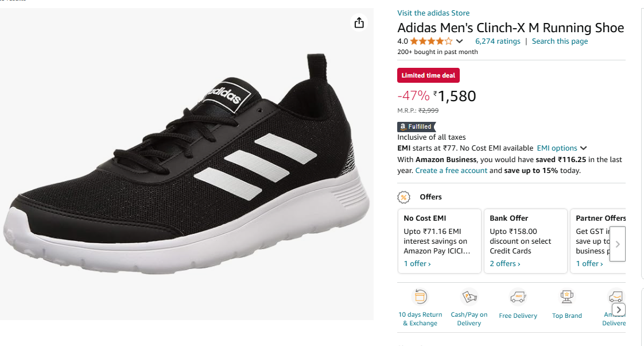644x346 pixels.
Task: Show more delivery features with right chevron
Action: point(619,310)
